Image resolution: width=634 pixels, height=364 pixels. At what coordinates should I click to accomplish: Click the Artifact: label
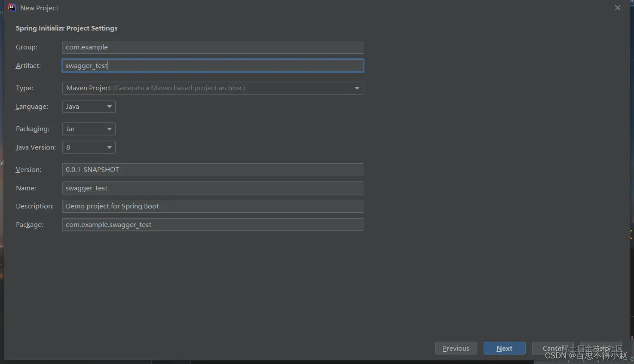(28, 65)
